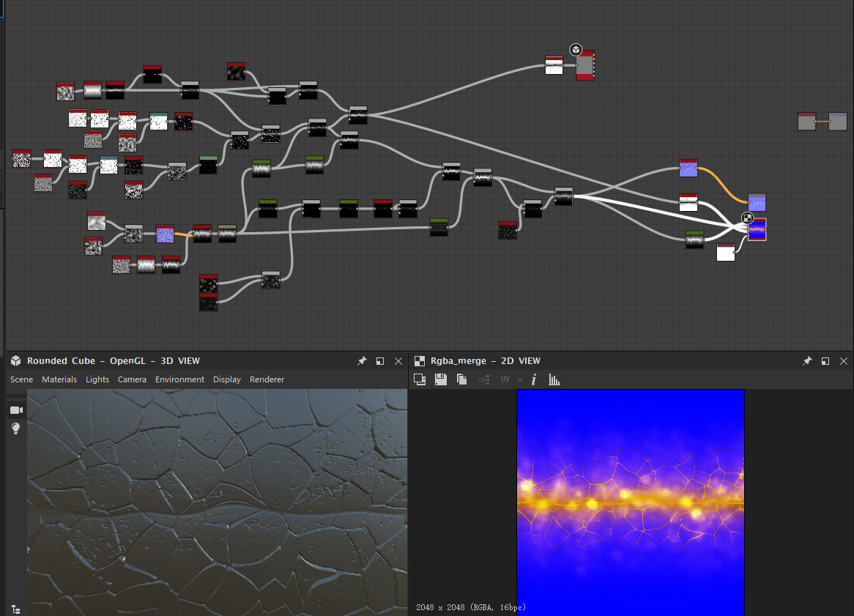Screen dimensions: 854x616
Task: Show the histogram in 2D view
Action: tap(554, 379)
